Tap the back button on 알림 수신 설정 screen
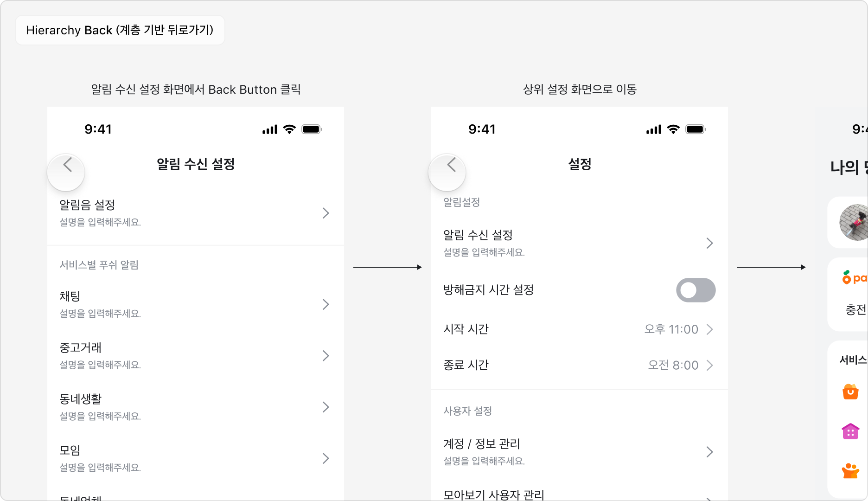The height and width of the screenshot is (501, 868). coord(66,172)
